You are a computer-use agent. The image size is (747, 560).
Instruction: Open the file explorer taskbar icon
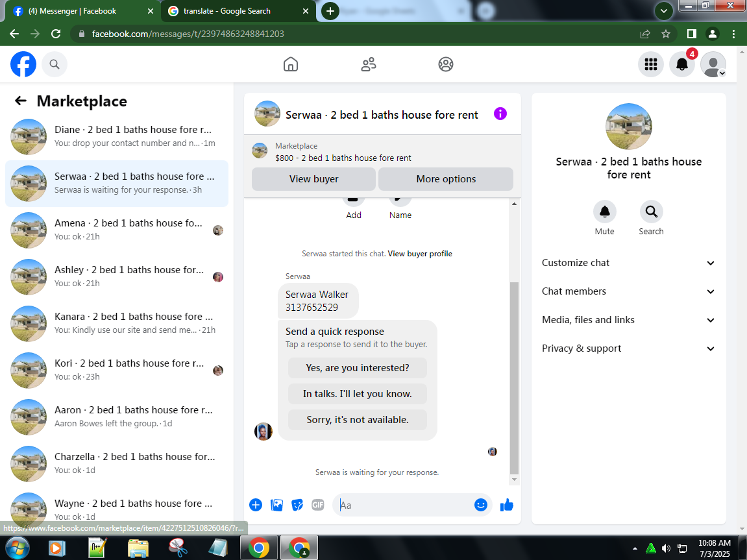(x=138, y=548)
